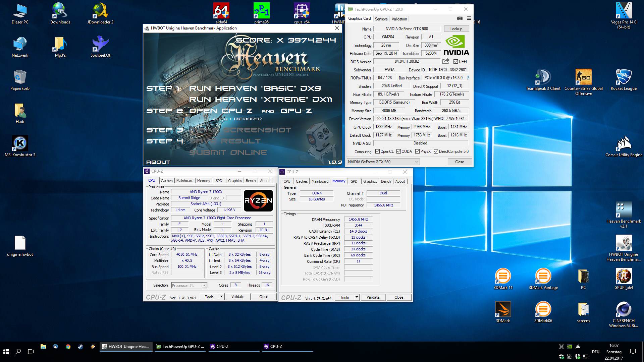The image size is (644, 362).
Task: Click the Windows Start button
Action: (6, 351)
